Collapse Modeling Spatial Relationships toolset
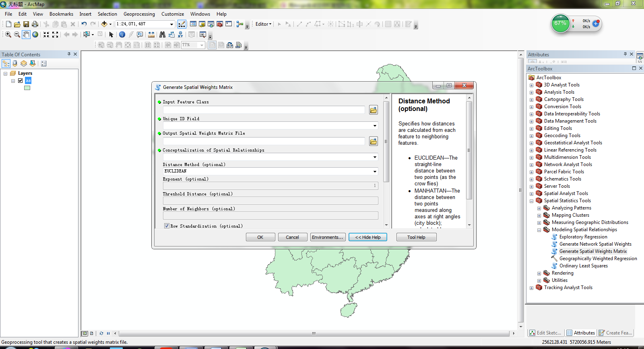Viewport: 644px width, 349px height. [x=539, y=230]
